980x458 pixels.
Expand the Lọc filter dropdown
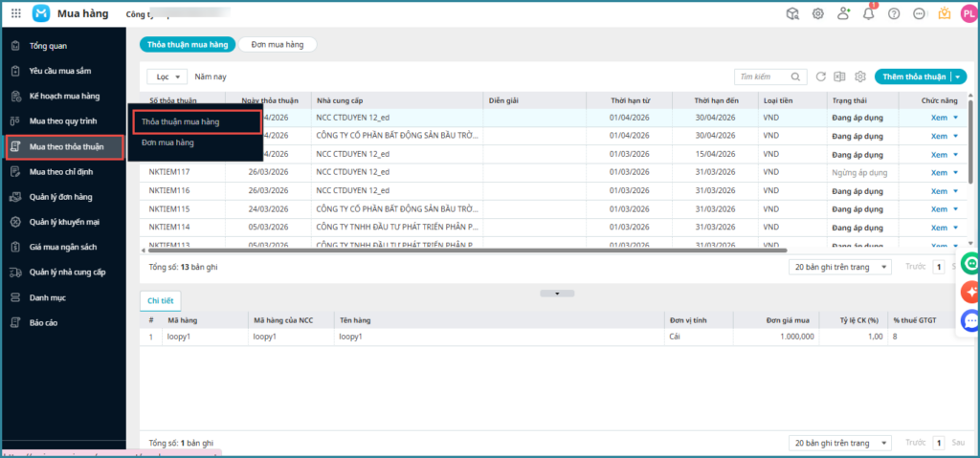167,76
